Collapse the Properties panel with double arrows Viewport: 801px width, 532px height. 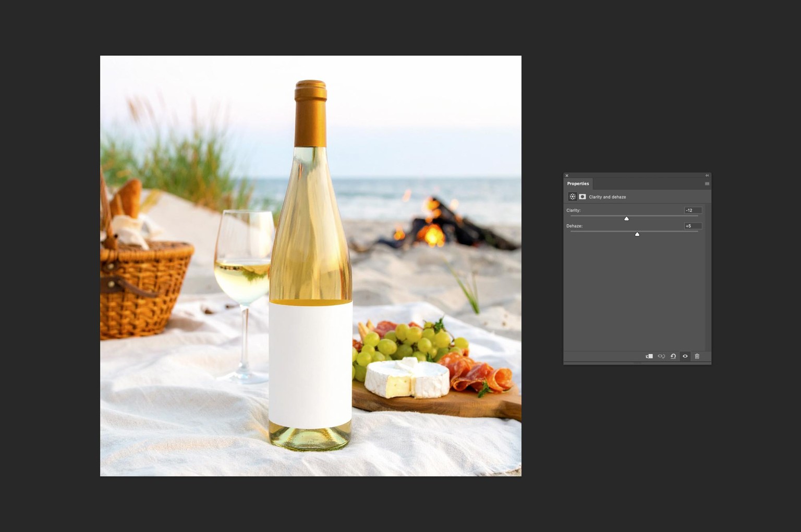click(x=707, y=176)
